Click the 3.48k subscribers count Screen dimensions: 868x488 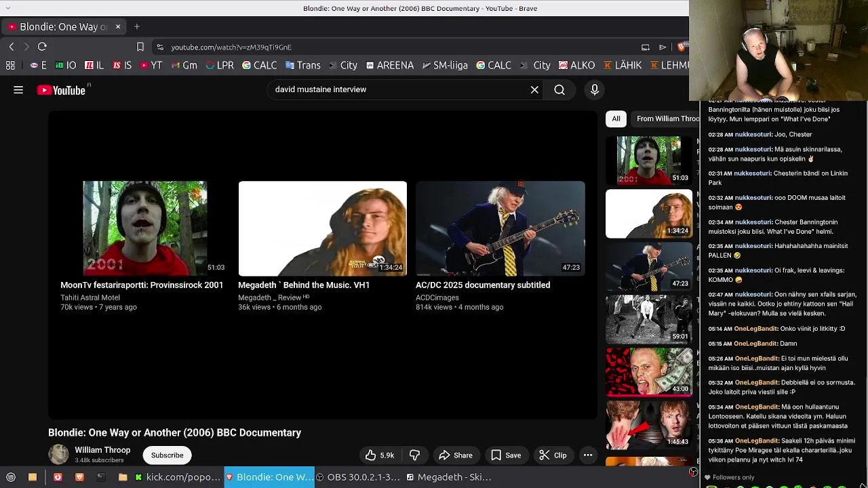click(x=99, y=460)
